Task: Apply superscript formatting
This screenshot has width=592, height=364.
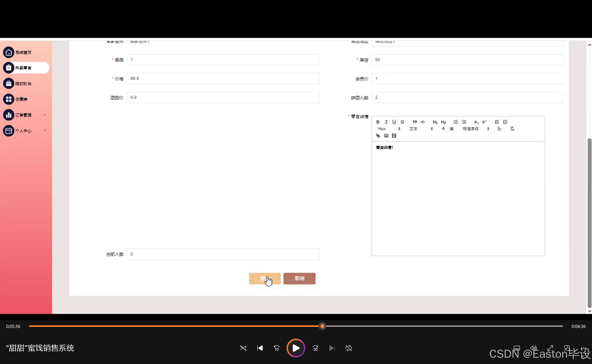Action: tap(484, 122)
